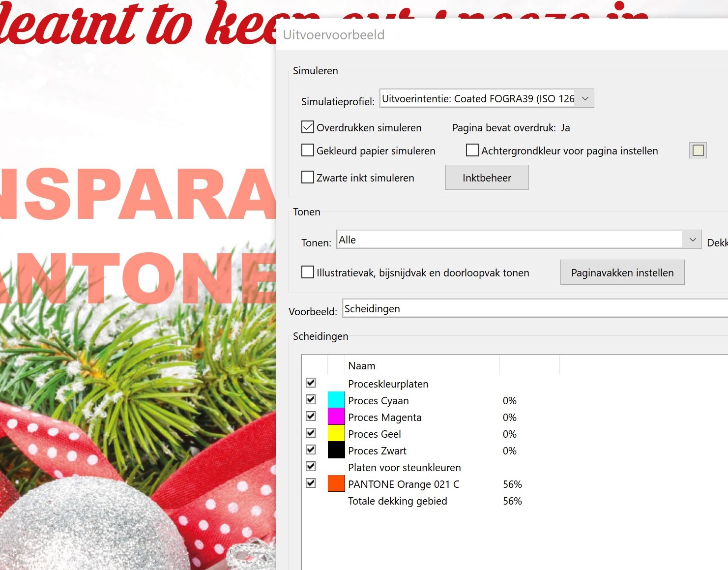The width and height of the screenshot is (728, 570).
Task: Click Platen voor steunkleuren label
Action: click(405, 468)
